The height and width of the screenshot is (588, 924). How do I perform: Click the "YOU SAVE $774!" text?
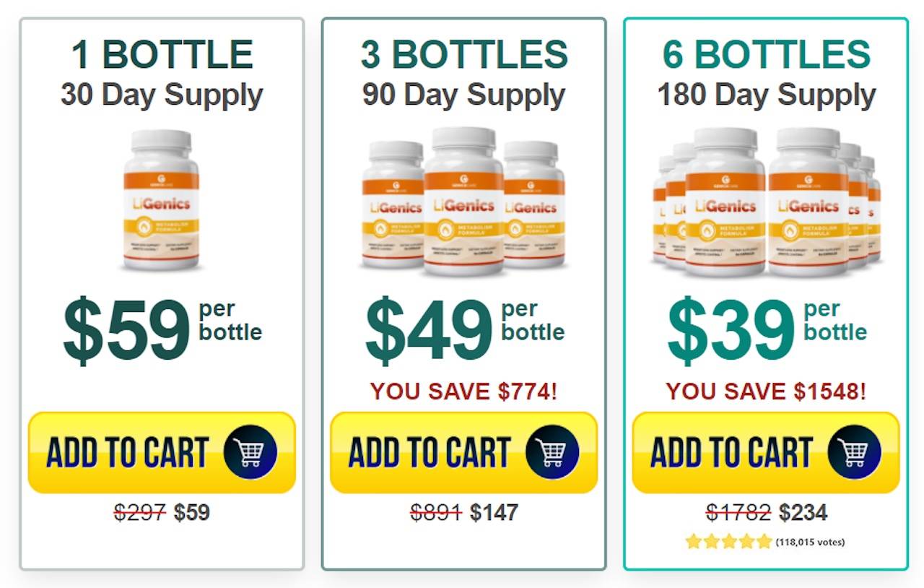click(x=463, y=392)
